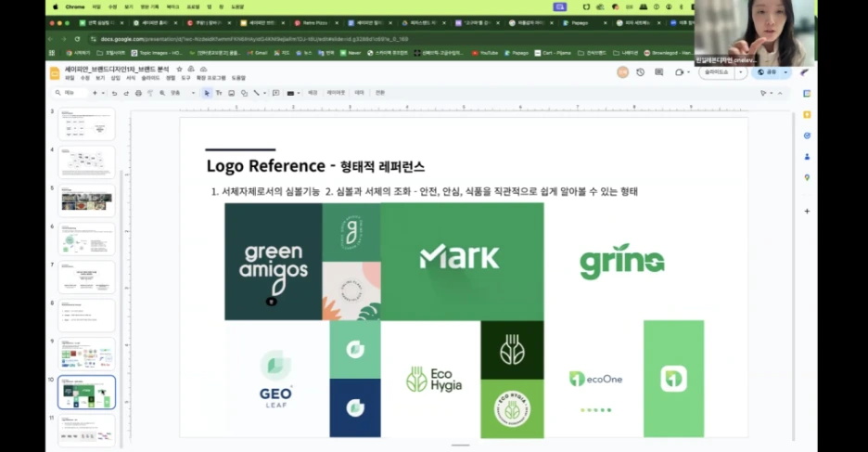Click the Slideshow (슬라이드쇼) button

(x=717, y=72)
